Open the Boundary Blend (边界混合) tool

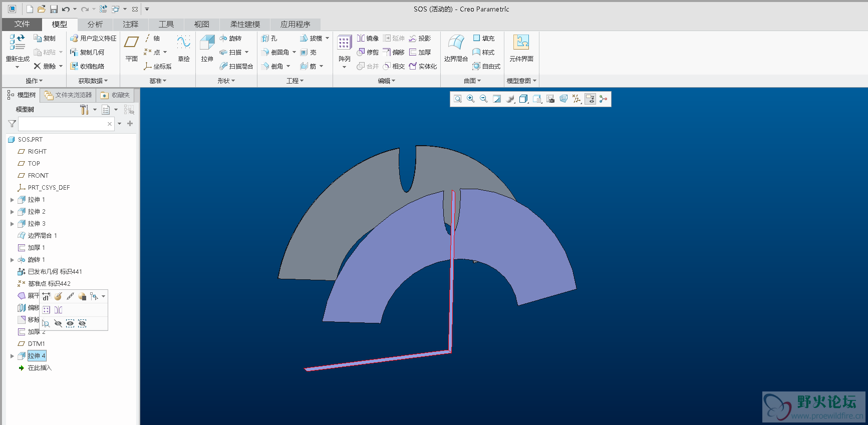pos(456,48)
